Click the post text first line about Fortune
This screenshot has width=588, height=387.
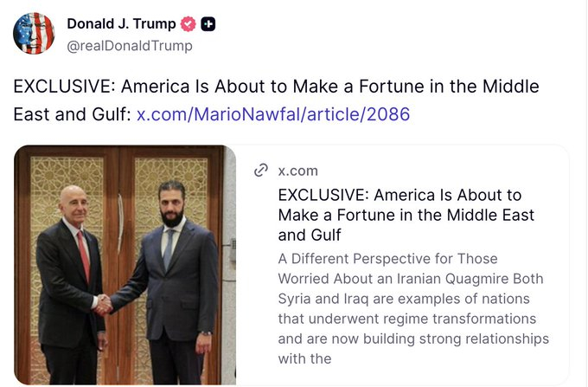[277, 87]
